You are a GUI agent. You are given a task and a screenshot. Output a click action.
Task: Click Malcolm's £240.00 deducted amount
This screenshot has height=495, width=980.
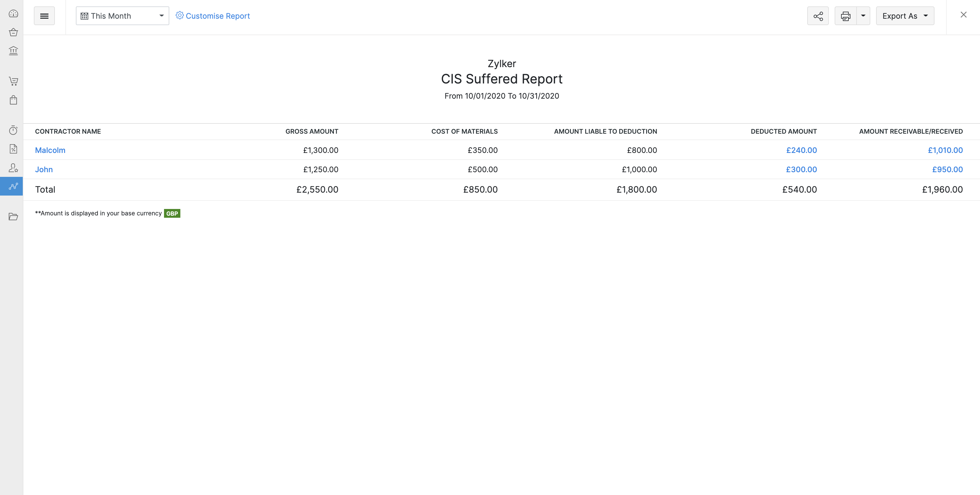[x=801, y=150]
